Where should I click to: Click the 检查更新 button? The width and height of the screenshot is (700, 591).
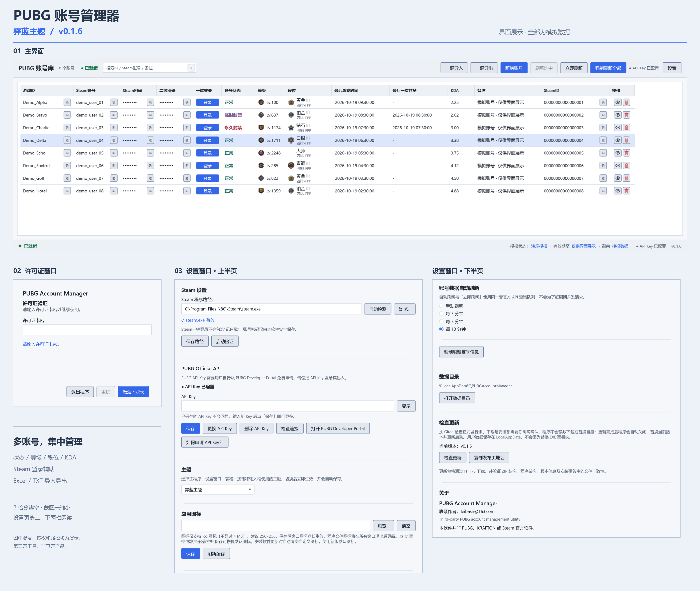point(453,458)
